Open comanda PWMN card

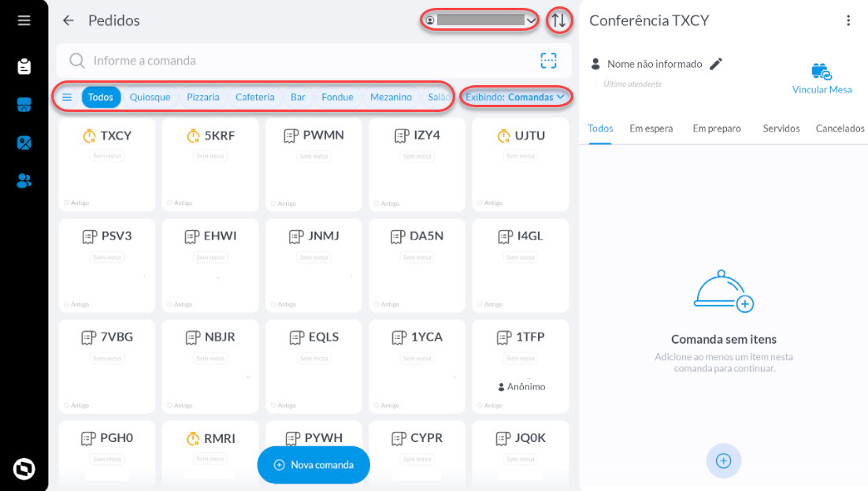tap(313, 165)
